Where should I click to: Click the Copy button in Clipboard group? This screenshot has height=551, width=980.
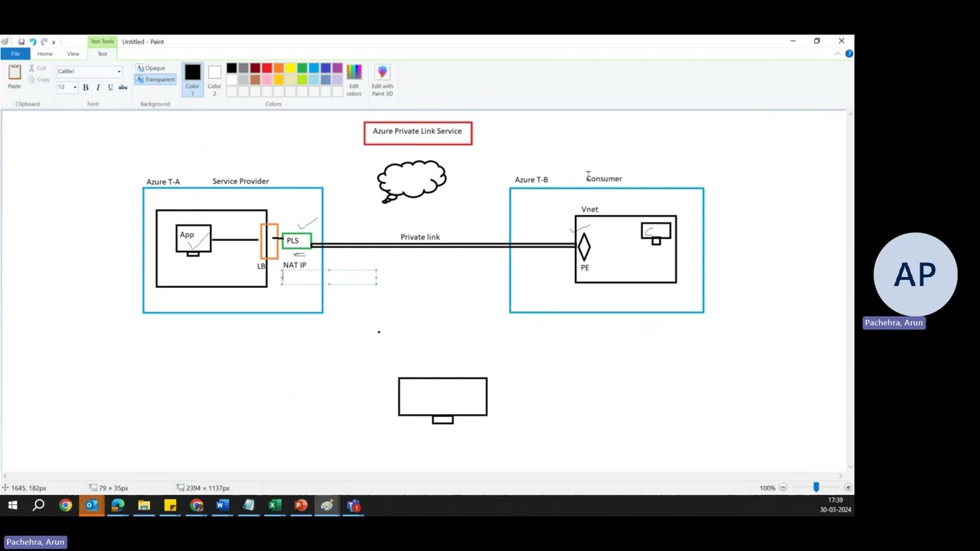tap(40, 80)
